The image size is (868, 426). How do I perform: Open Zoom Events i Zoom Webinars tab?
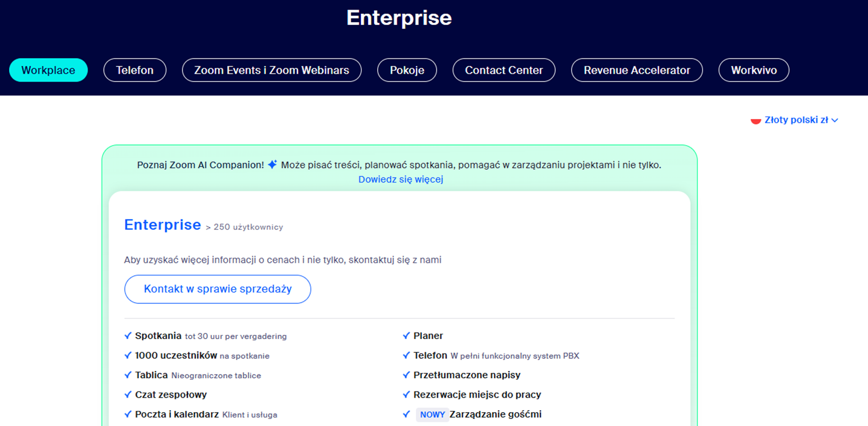click(x=271, y=70)
